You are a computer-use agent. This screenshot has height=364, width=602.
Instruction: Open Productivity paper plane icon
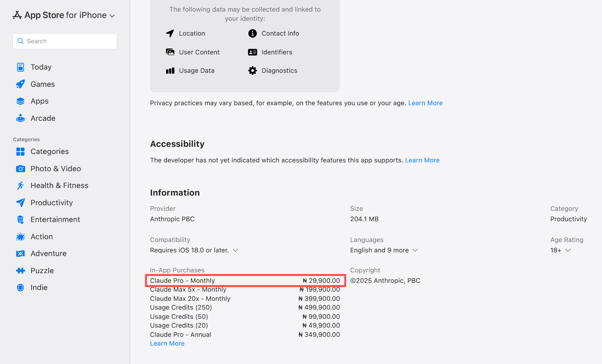click(x=20, y=203)
